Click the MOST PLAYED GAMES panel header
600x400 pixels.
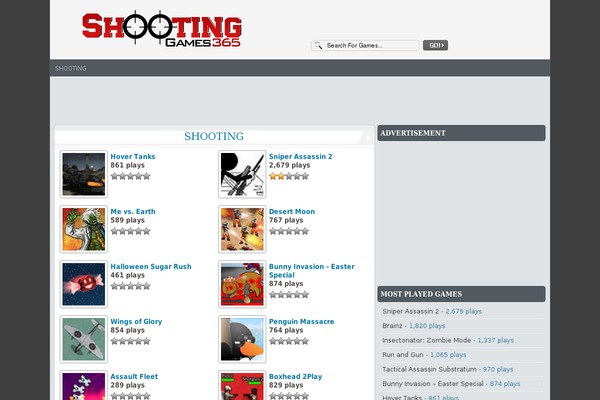[x=461, y=294]
